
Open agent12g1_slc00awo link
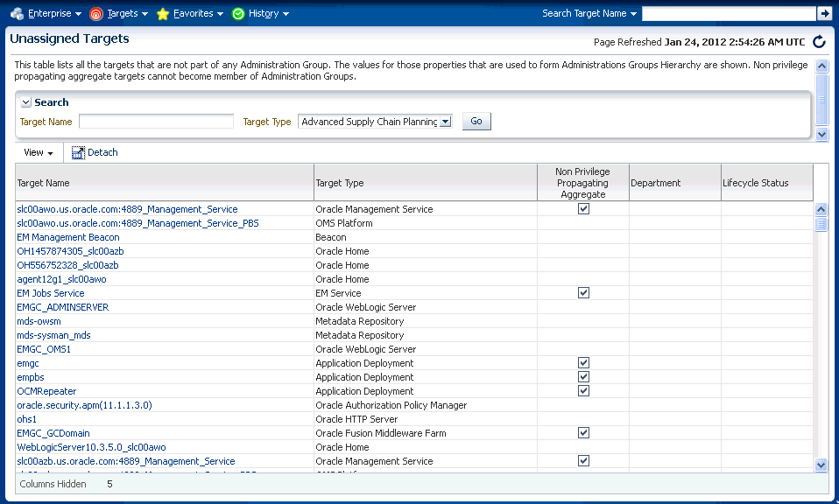click(61, 279)
